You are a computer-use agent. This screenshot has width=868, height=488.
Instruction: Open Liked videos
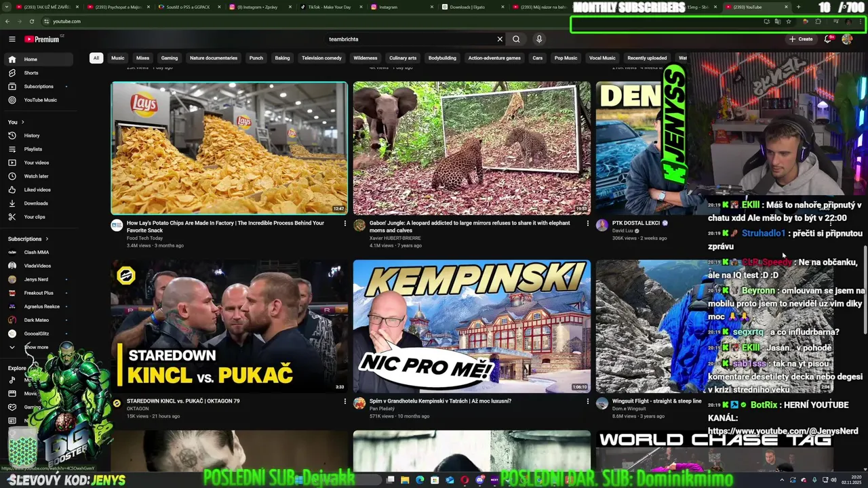[39, 190]
